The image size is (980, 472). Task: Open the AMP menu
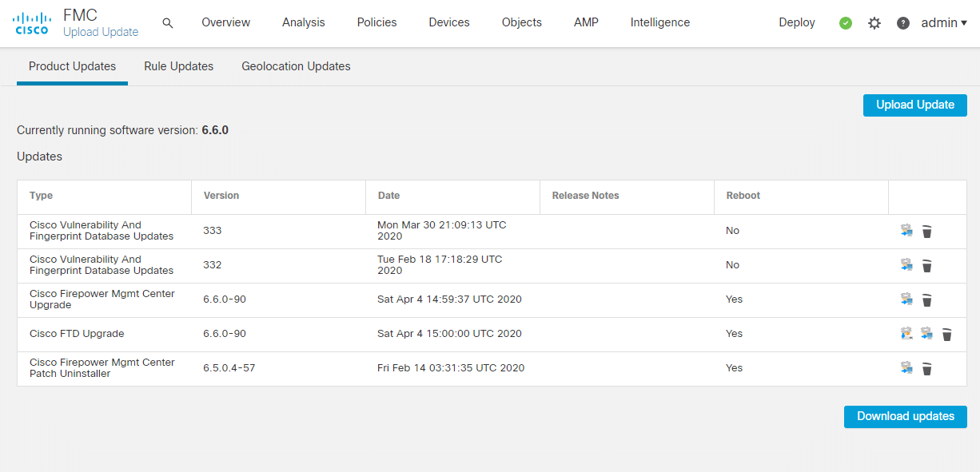(586, 22)
